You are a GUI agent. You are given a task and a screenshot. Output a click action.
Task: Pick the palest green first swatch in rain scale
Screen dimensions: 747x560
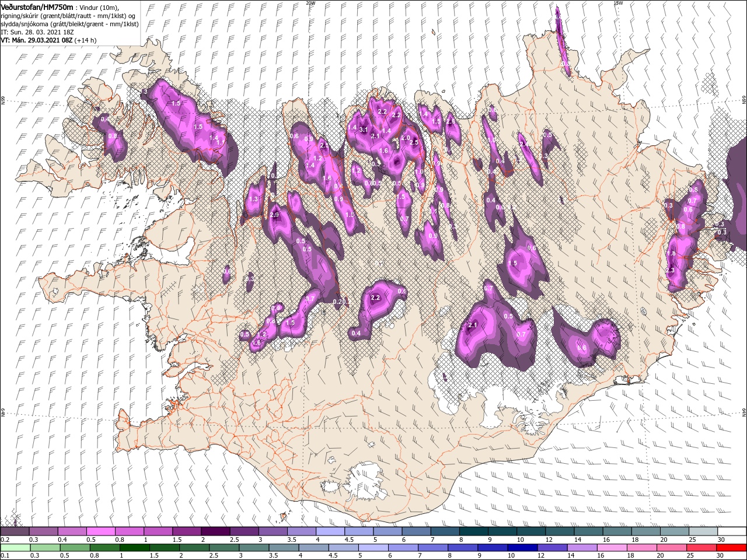[x=15, y=547]
